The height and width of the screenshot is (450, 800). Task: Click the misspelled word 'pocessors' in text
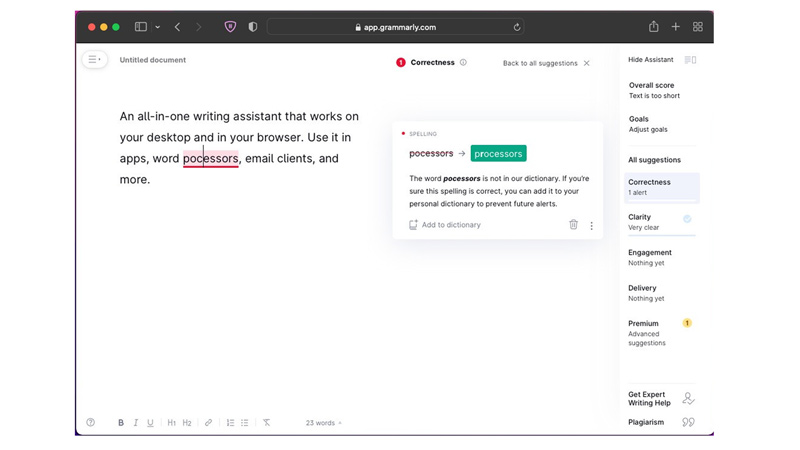point(210,158)
